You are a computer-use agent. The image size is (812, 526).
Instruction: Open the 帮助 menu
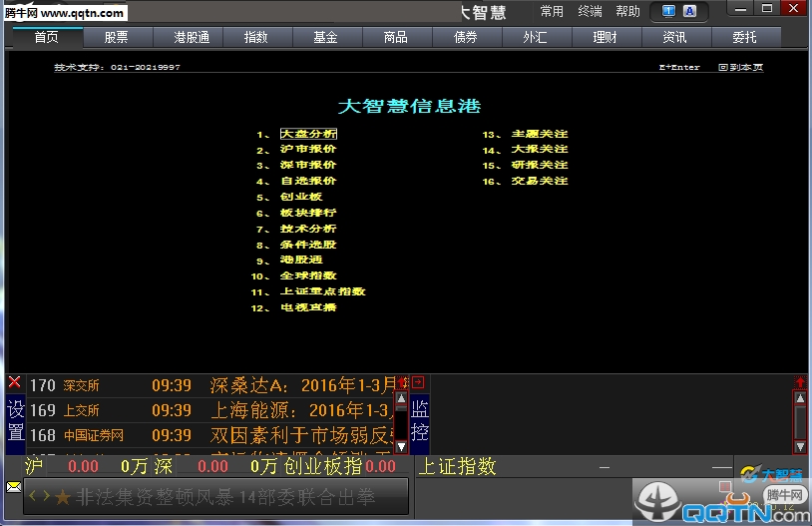(x=628, y=11)
